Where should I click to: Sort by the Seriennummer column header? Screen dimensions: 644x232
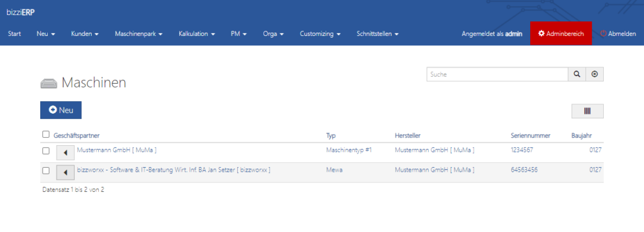pos(530,135)
